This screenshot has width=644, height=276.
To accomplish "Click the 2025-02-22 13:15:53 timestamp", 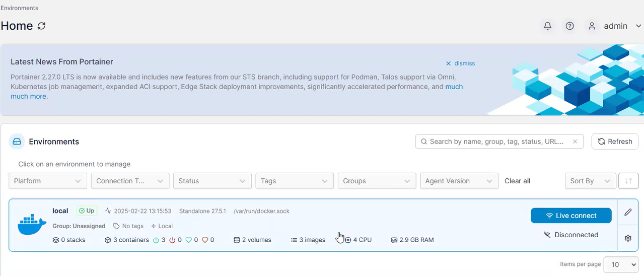I will point(142,211).
